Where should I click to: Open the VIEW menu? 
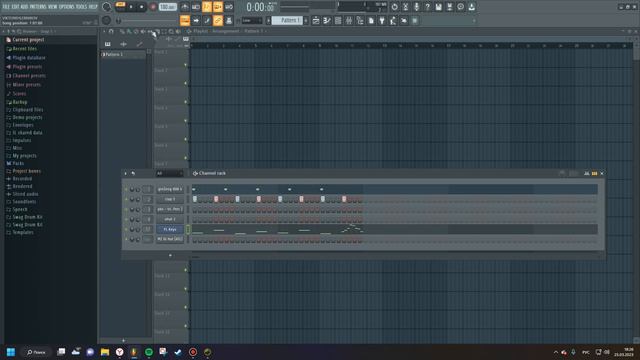coord(53,7)
